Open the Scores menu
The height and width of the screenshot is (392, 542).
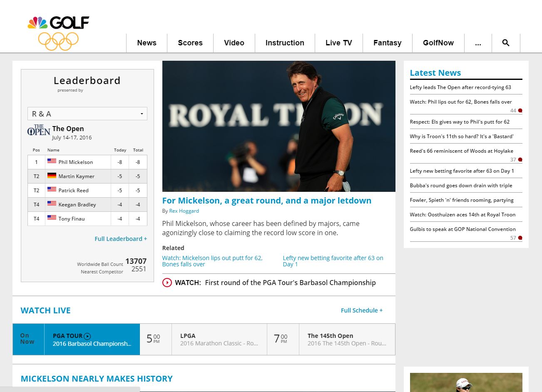[x=190, y=43]
